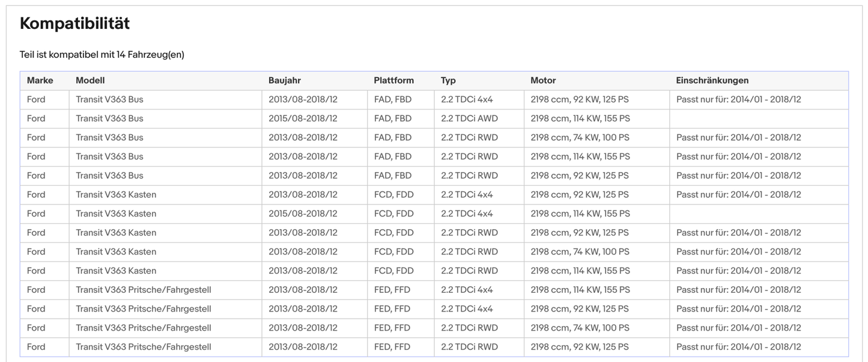Click the Modell cell of the Kasten 4x4 155 PS row

pyautogui.click(x=115, y=213)
